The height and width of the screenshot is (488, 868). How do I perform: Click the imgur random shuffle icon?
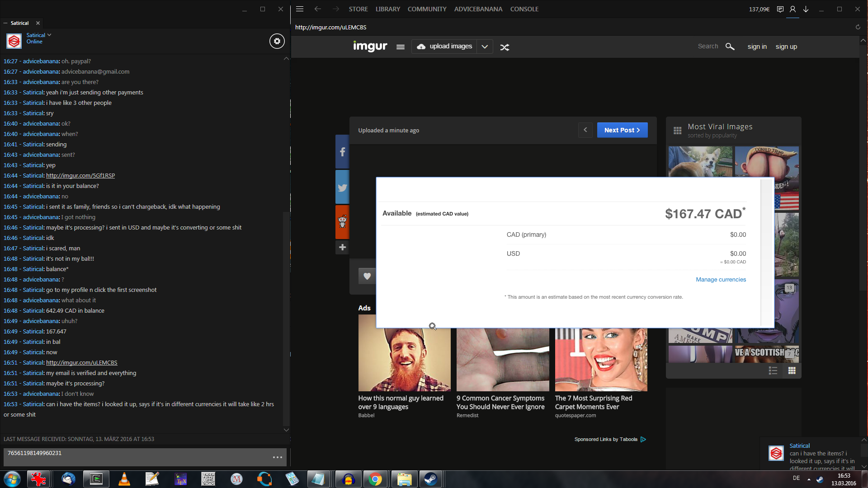click(x=505, y=47)
